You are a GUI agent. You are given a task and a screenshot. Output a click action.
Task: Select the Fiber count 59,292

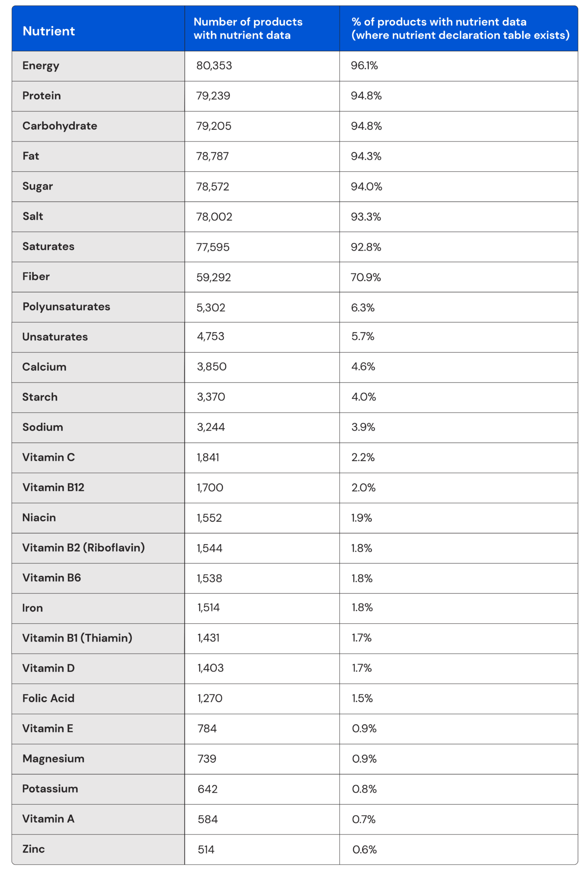pyautogui.click(x=214, y=277)
